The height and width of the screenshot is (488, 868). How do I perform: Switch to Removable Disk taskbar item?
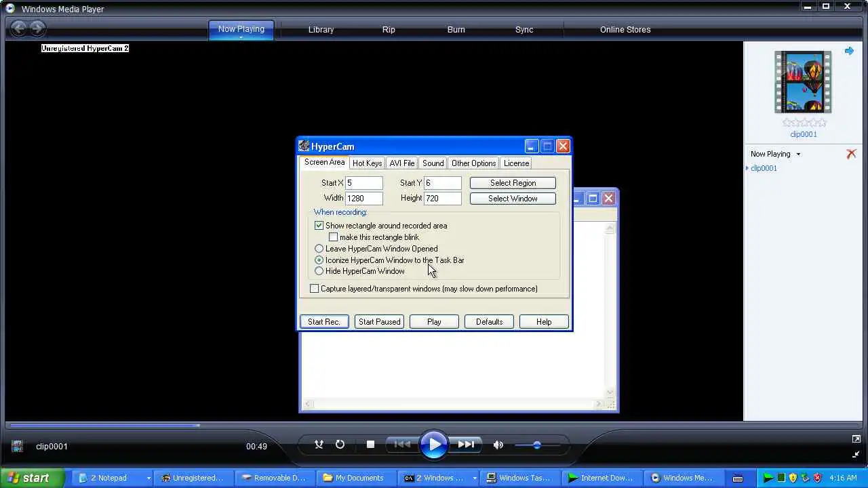(275, 478)
